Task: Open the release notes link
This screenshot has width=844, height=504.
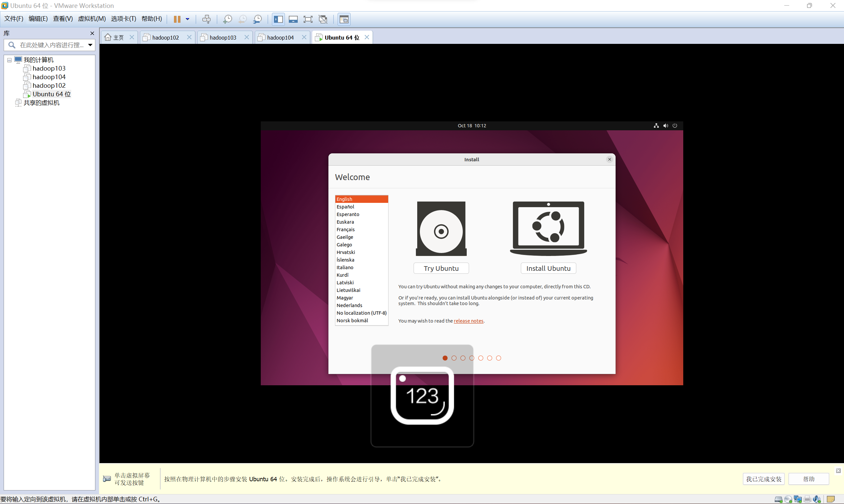Action: (468, 321)
